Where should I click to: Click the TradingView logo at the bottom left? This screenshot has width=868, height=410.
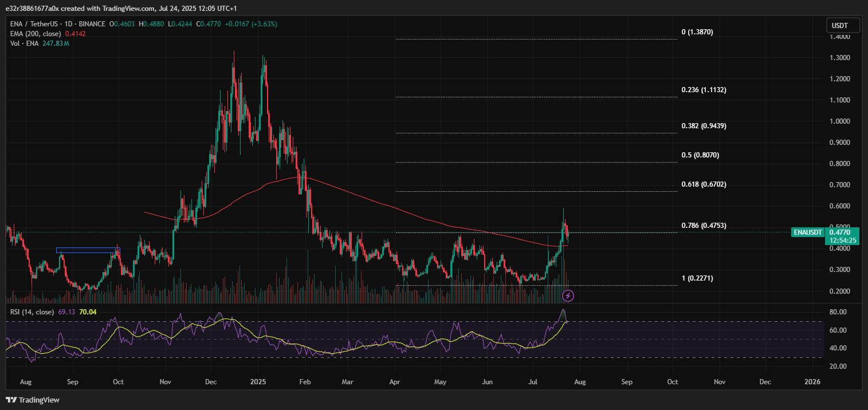(33, 400)
